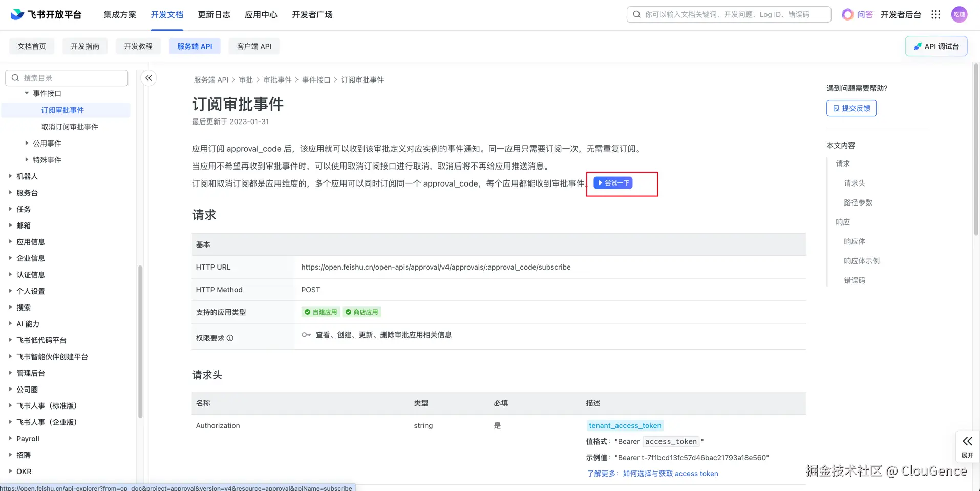Screen dimensions: 980x491
Task: Click the 自建应用 app type tag
Action: point(321,312)
